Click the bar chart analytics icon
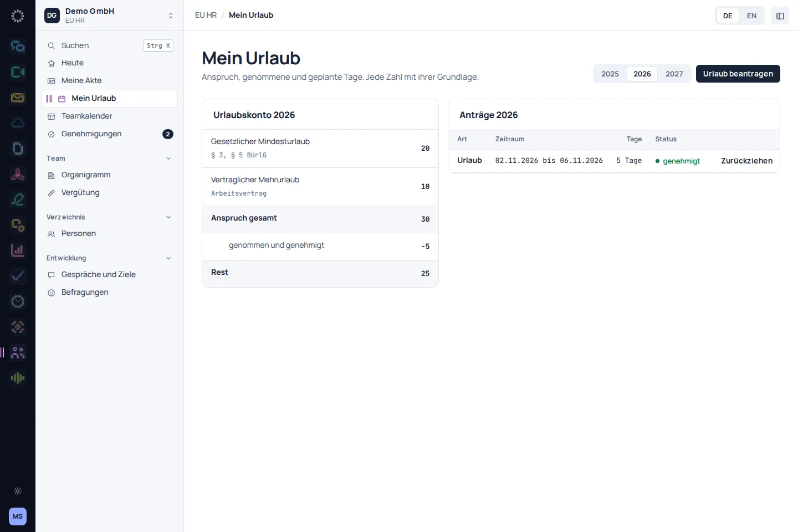Viewport: 798px width, 532px height. (x=18, y=250)
